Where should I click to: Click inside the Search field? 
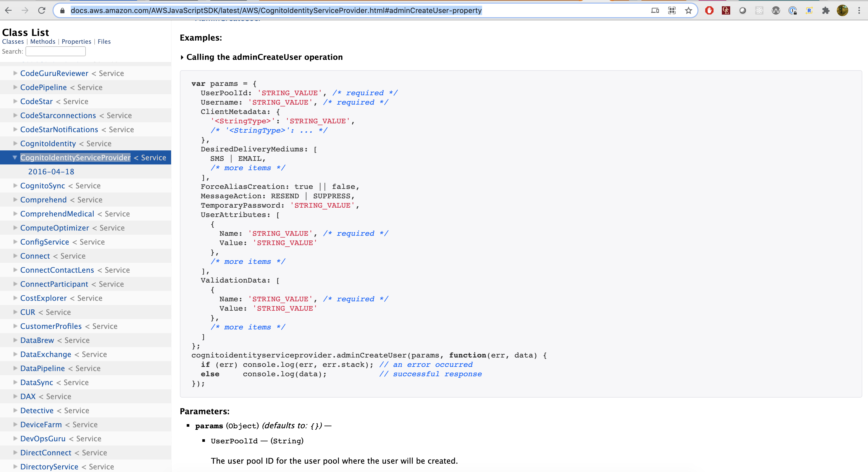click(55, 51)
